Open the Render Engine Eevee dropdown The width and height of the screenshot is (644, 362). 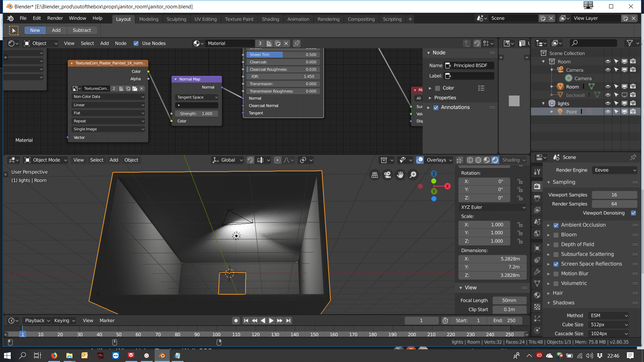pos(614,170)
